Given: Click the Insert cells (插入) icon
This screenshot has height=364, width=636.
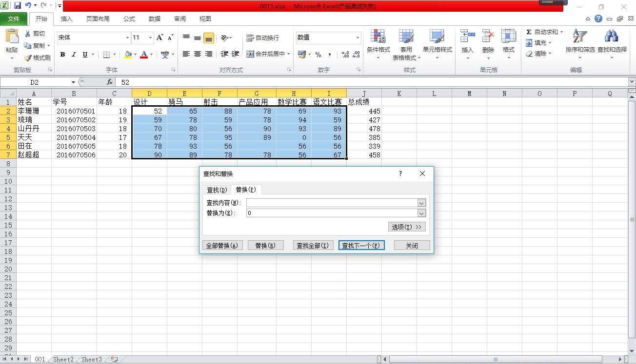Looking at the screenshot, I should (x=467, y=36).
